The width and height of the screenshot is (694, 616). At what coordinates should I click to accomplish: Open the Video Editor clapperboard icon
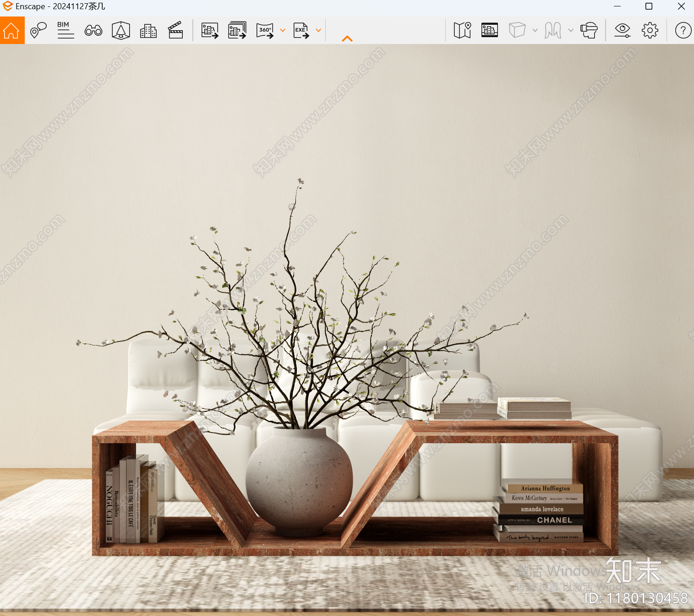[175, 30]
